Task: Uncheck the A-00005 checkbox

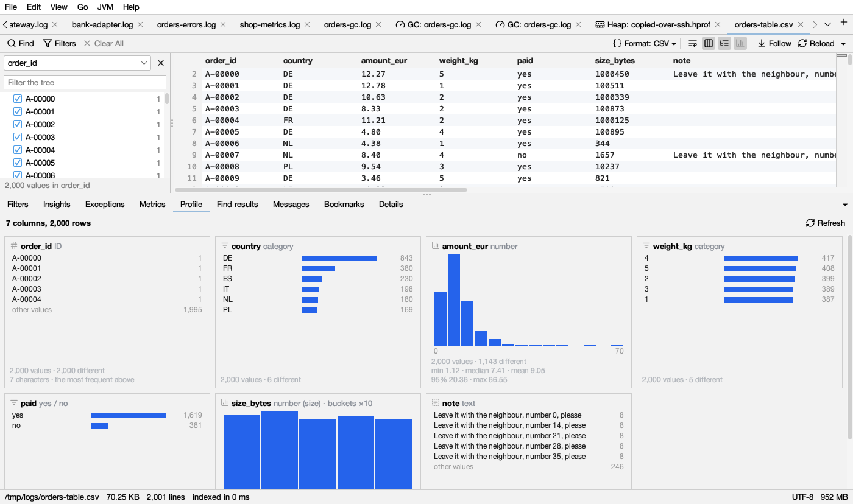Action: [x=18, y=163]
